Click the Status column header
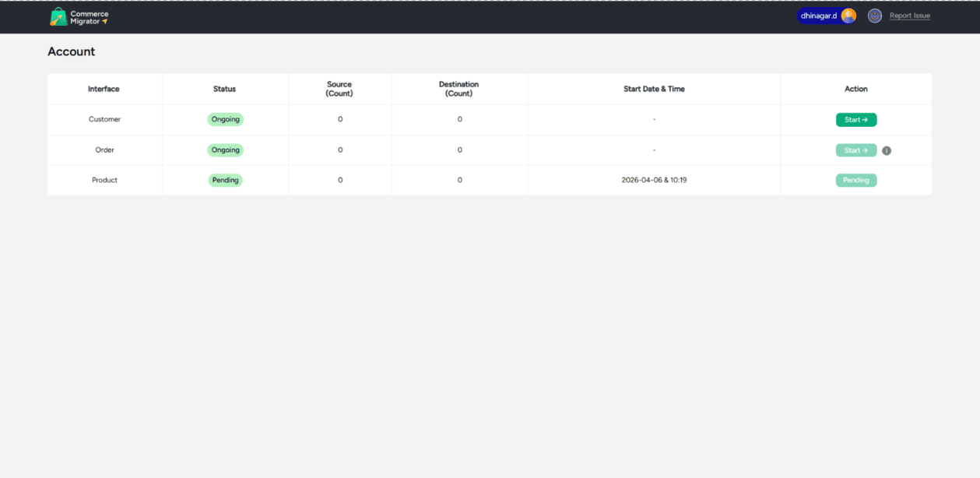The height and width of the screenshot is (478, 980). (224, 89)
